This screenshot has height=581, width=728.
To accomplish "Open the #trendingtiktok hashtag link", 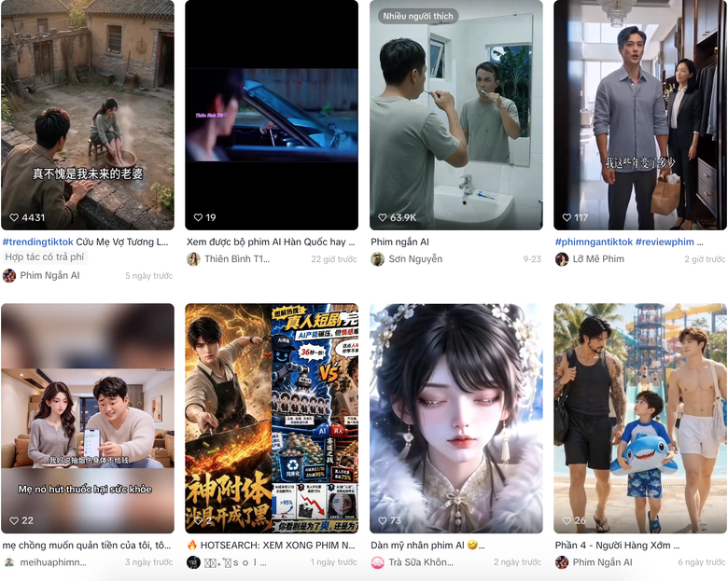I will (38, 242).
